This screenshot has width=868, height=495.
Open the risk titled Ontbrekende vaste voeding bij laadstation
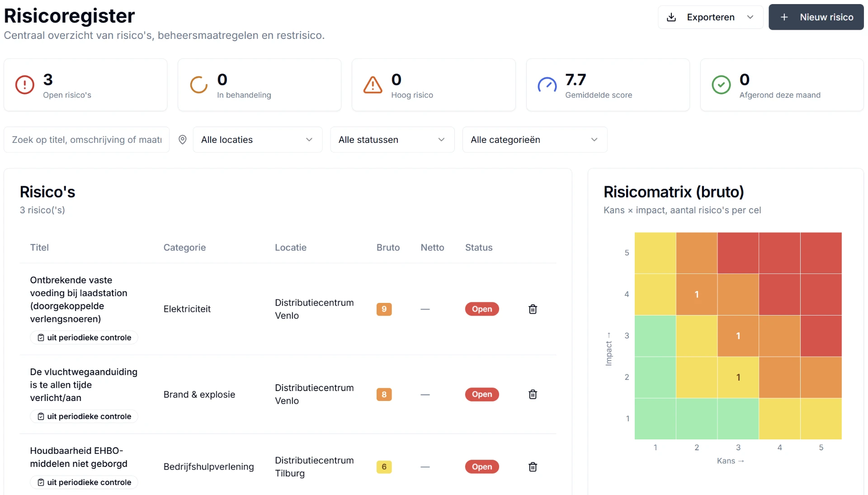[x=79, y=299]
